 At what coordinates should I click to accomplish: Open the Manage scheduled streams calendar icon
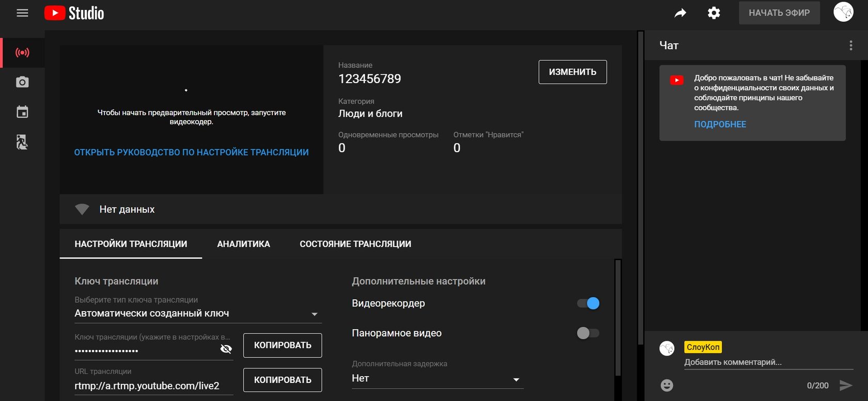(22, 112)
